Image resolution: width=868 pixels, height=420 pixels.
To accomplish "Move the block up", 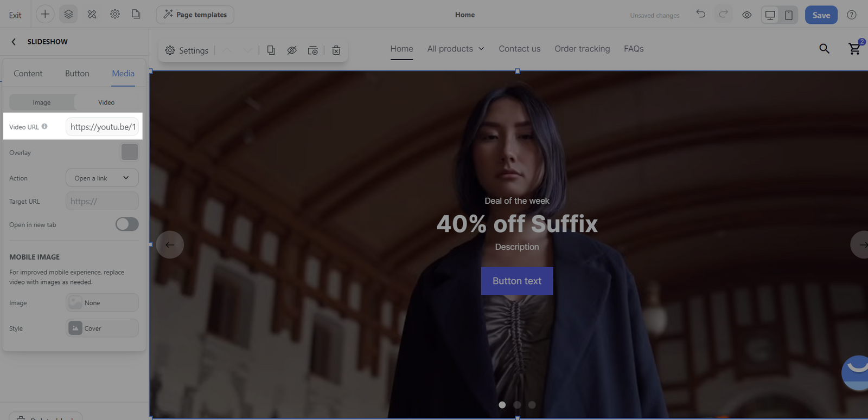I will 227,50.
